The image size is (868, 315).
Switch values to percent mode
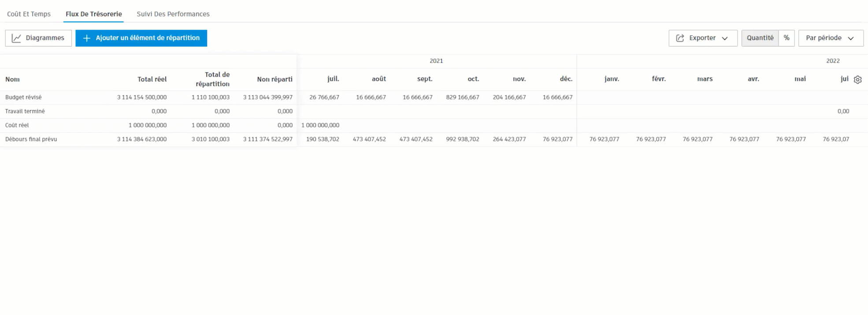click(786, 38)
